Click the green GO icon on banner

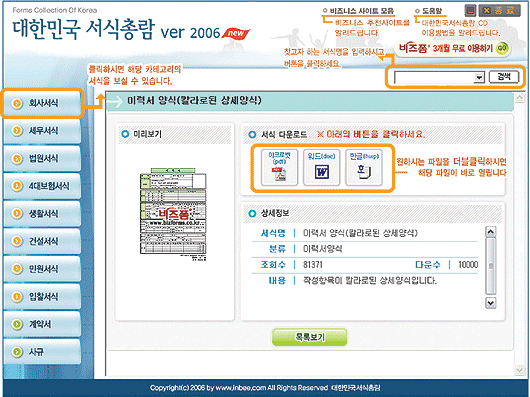(x=502, y=48)
